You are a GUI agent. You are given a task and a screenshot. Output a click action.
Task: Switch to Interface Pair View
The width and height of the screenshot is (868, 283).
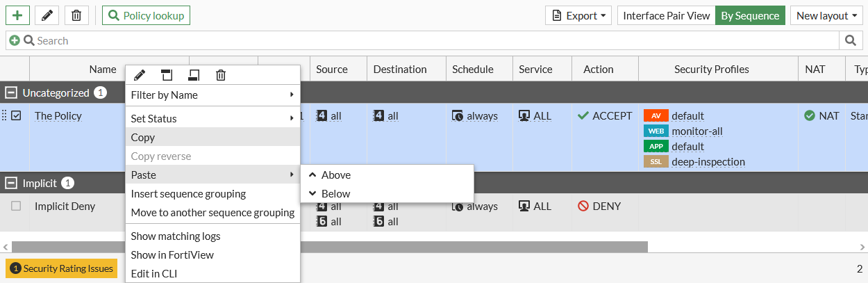tap(666, 15)
